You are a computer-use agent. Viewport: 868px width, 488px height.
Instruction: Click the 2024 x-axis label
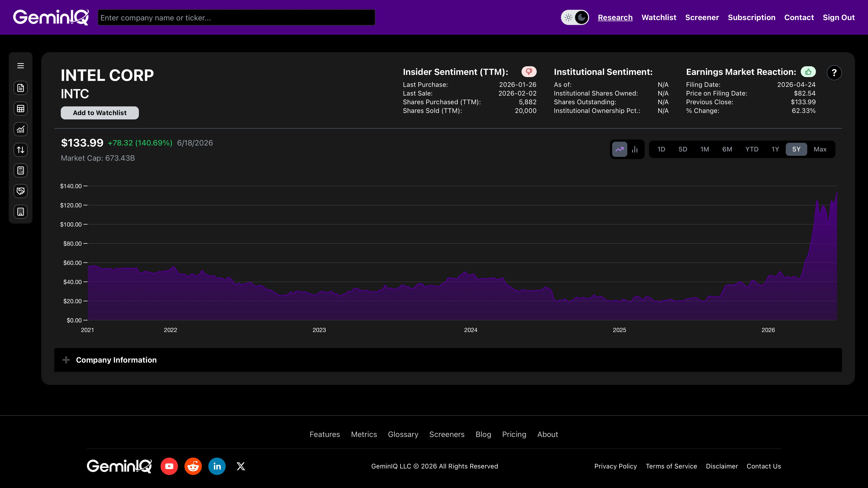[x=470, y=330]
